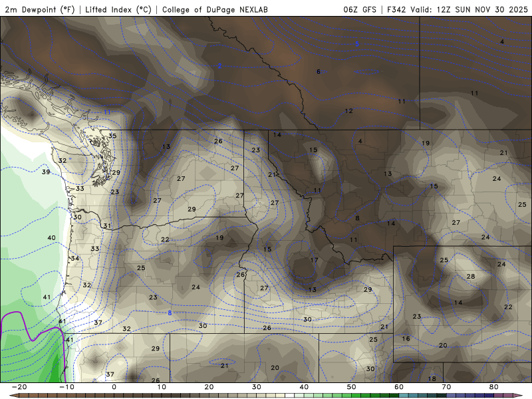The image size is (532, 399).
Task: Select the '60' colorbar scale label
Action: (399, 387)
